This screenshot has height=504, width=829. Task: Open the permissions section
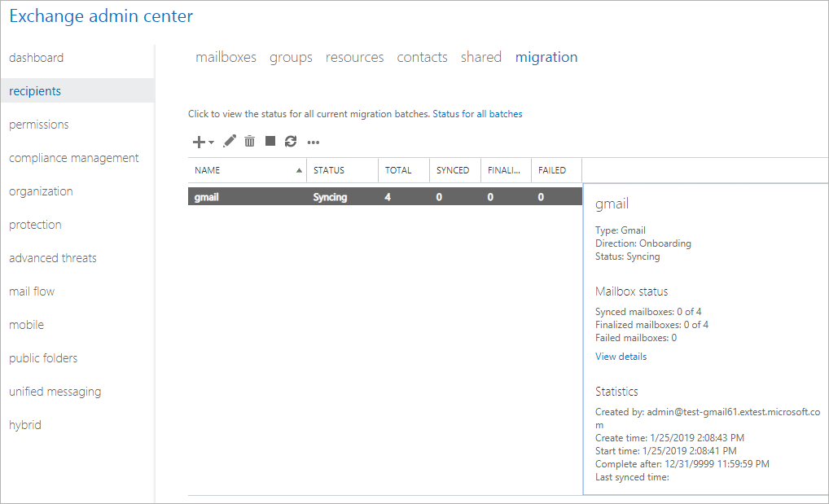(38, 125)
